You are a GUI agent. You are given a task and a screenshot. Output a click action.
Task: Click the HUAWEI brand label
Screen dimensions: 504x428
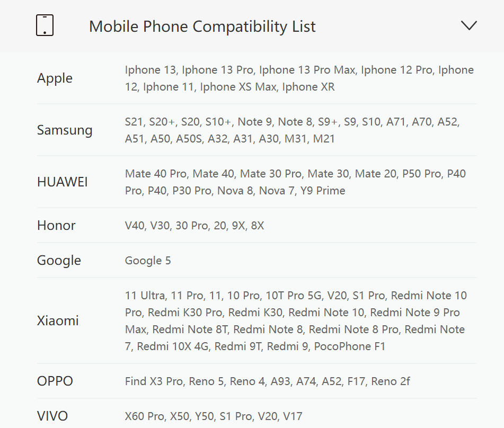coord(63,182)
